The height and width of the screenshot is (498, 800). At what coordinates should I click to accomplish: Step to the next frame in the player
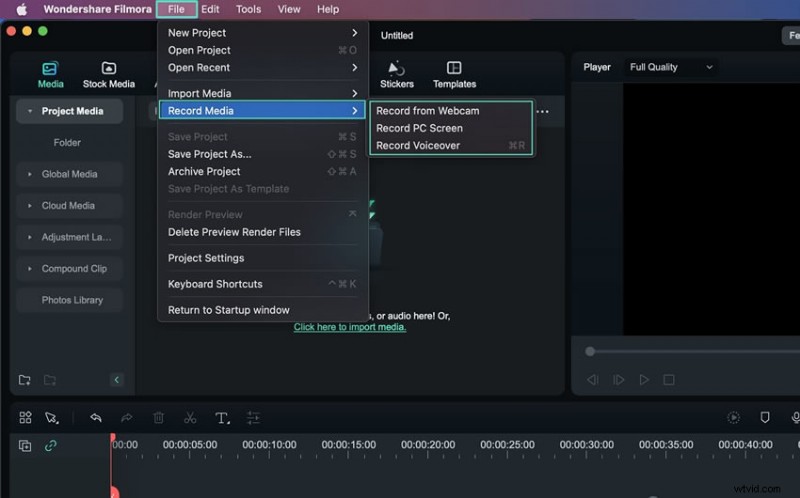(x=618, y=380)
